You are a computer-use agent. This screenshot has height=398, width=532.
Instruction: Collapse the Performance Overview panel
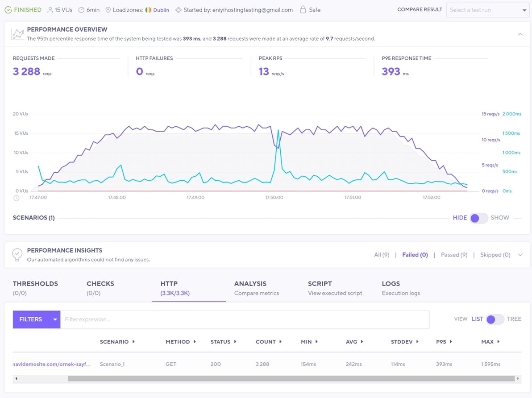tap(520, 34)
